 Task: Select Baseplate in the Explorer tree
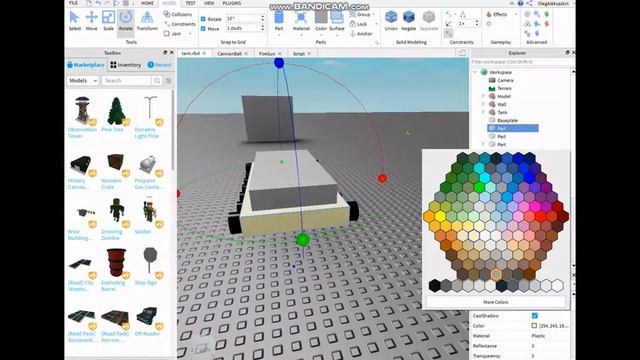[507, 120]
